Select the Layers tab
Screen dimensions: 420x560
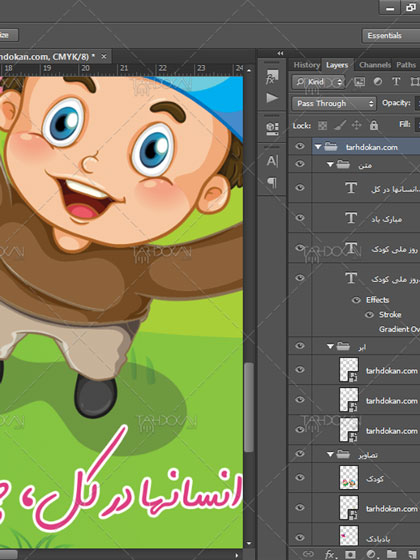coord(337,65)
